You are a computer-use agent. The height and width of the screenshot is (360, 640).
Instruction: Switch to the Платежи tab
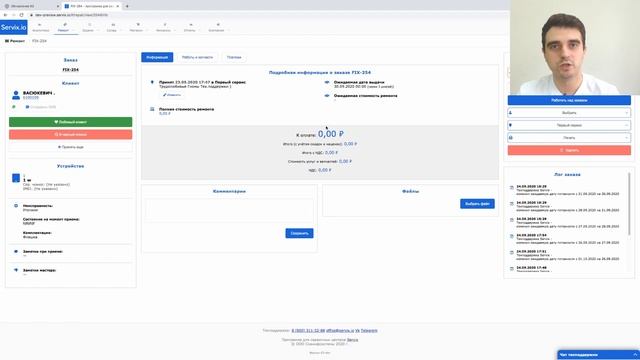tap(234, 58)
